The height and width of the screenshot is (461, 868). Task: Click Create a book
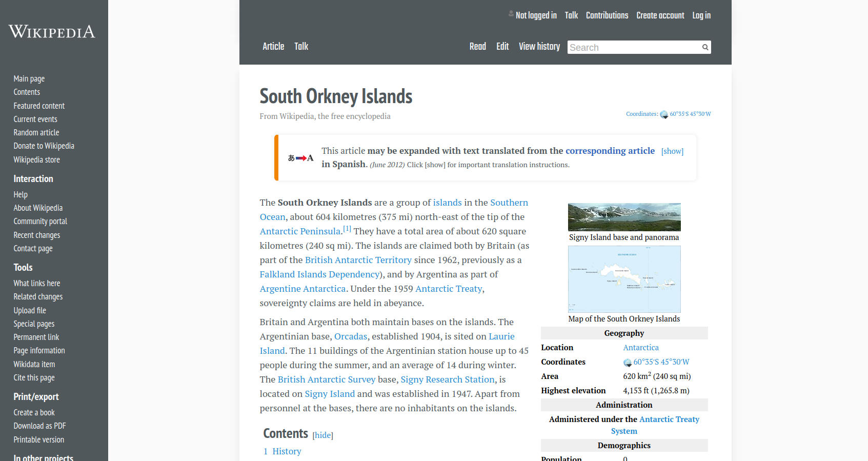[x=34, y=412]
